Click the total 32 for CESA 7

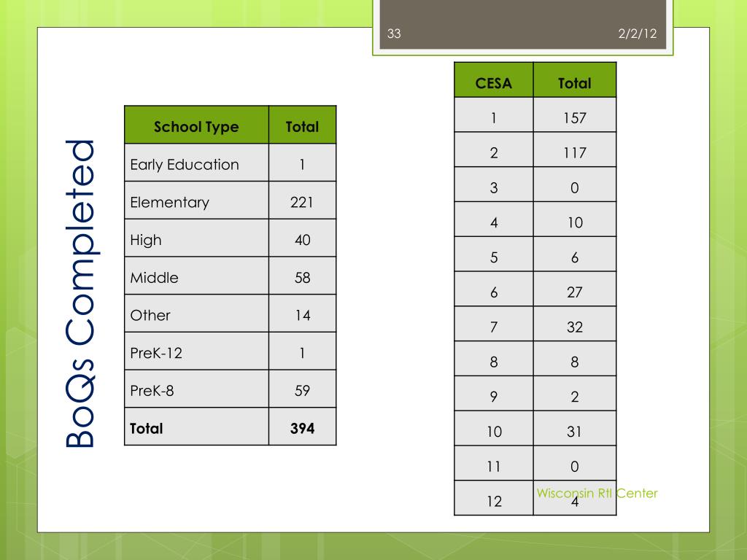click(x=575, y=327)
